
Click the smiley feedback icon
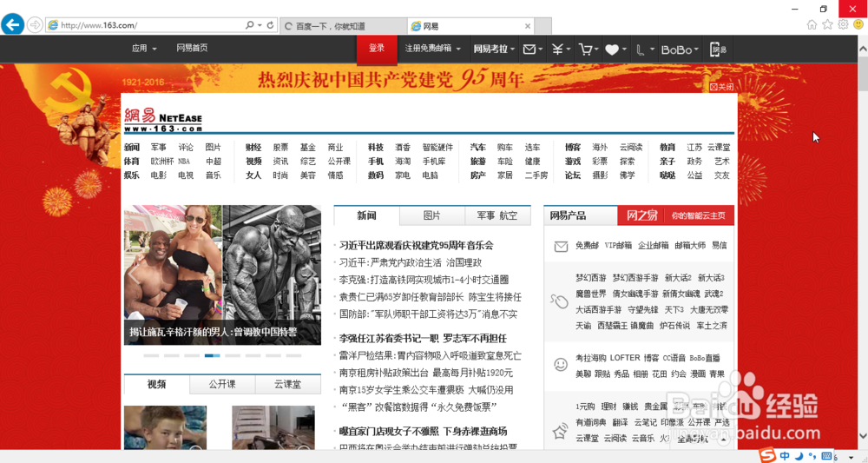[858, 24]
